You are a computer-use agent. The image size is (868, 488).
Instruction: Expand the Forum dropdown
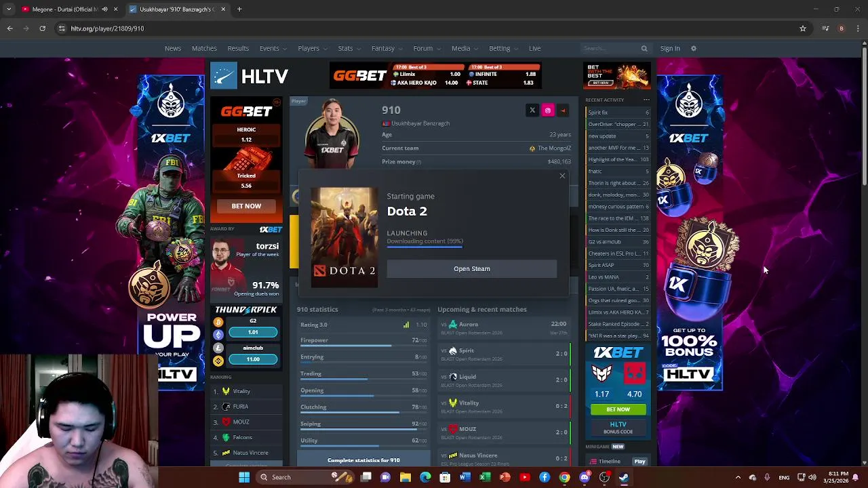pyautogui.click(x=427, y=48)
